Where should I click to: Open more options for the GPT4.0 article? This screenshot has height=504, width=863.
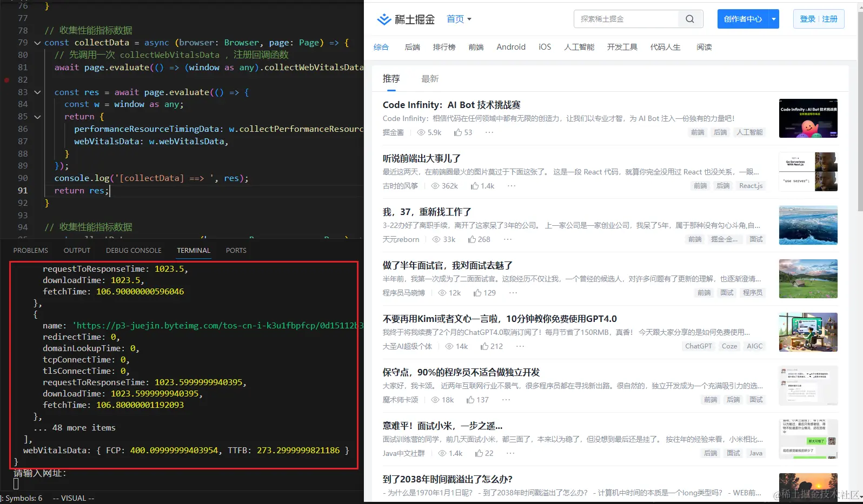520,346
